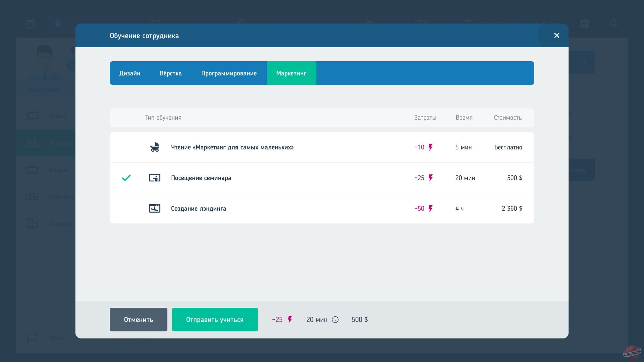Click the baby stroller icon for marketing reading
Image resolution: width=644 pixels, height=362 pixels.
(x=154, y=147)
